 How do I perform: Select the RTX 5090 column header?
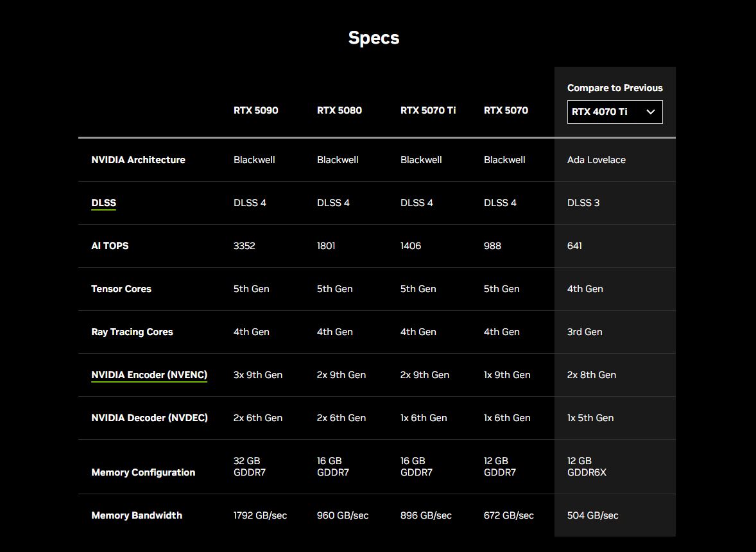(x=255, y=110)
